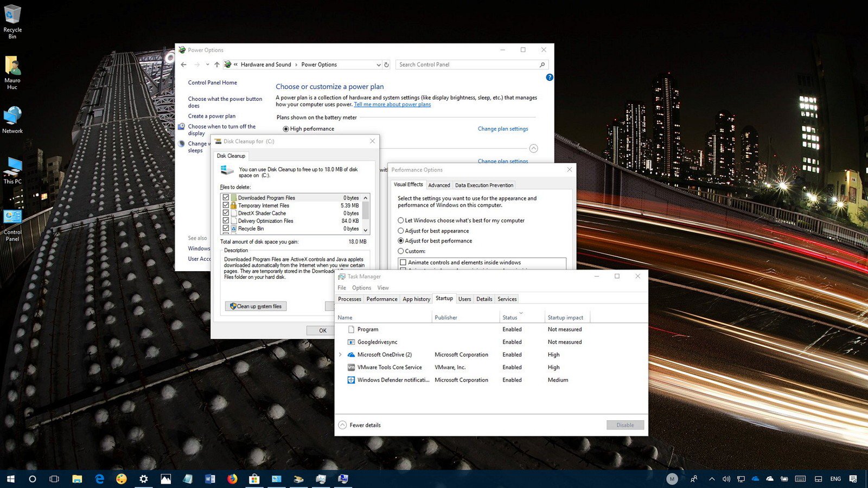Collapse Task Manager with Fewer details
Image resolution: width=868 pixels, height=488 pixels.
[360, 425]
